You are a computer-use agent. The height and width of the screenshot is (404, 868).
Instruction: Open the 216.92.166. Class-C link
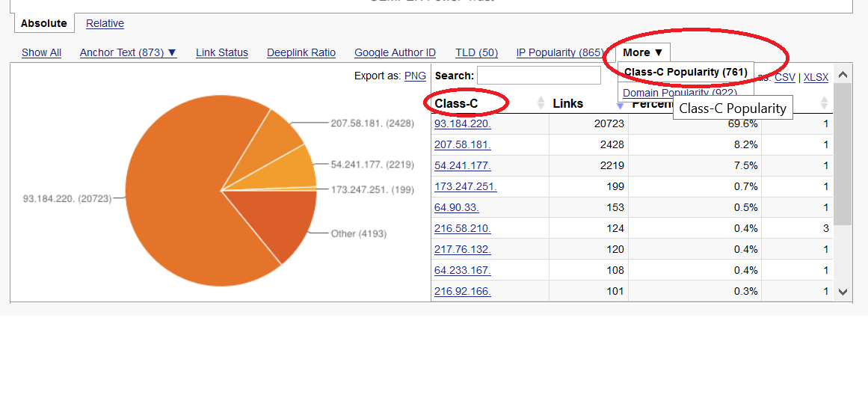coord(462,291)
